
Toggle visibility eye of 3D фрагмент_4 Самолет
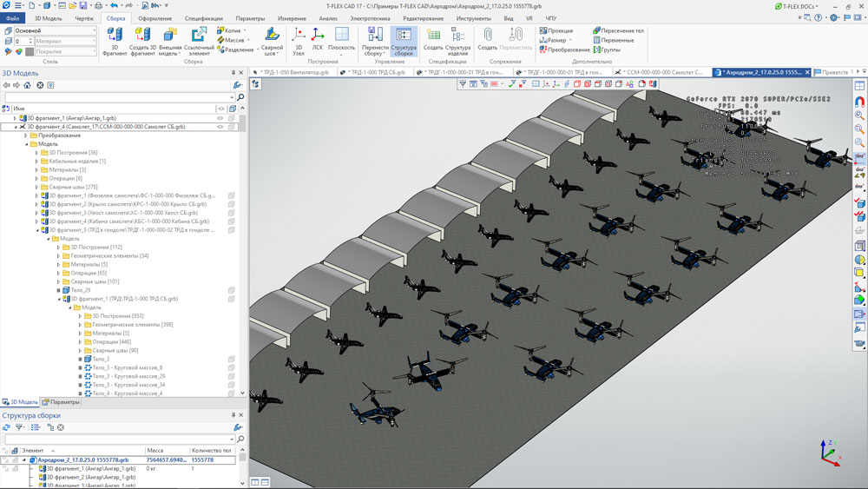click(220, 127)
